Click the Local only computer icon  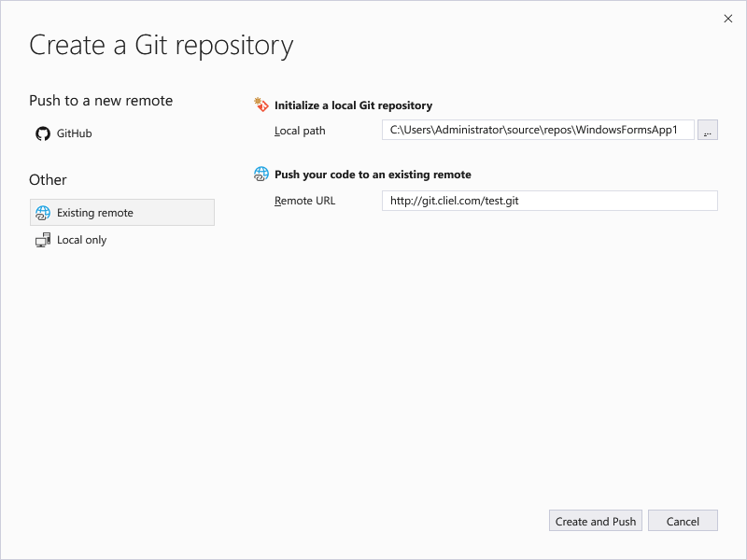pos(43,240)
